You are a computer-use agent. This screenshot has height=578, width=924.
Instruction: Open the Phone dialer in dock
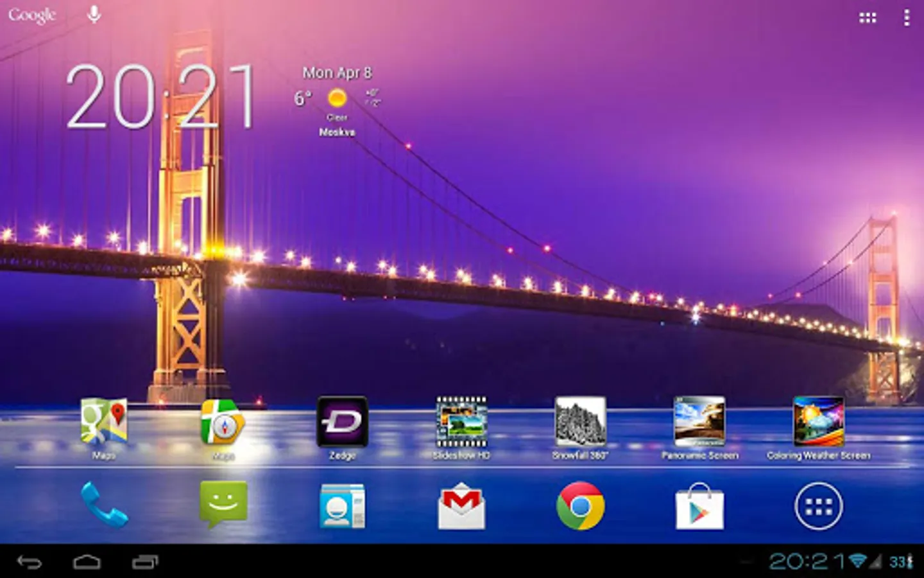104,505
